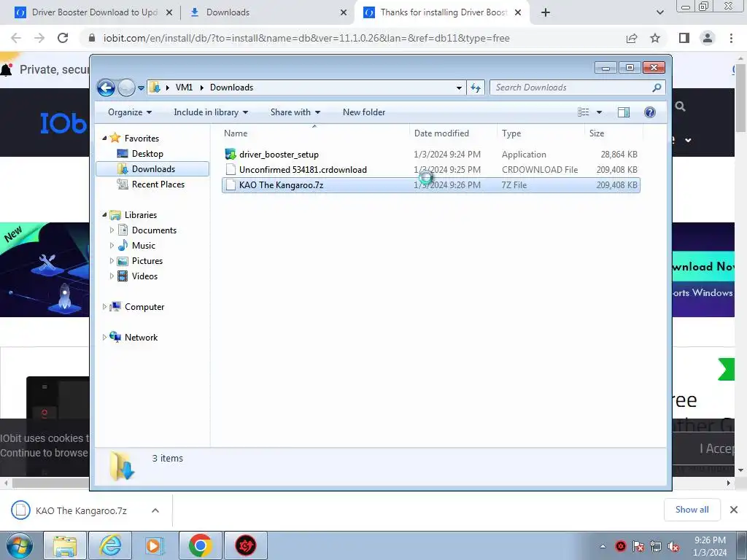This screenshot has height=560, width=747.
Task: Open Windows Media Player from the taskbar
Action: 155,545
